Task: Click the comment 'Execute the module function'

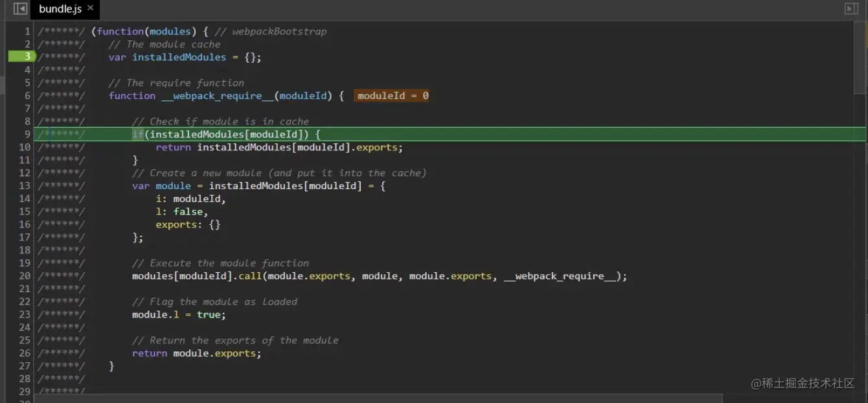Action: point(220,263)
